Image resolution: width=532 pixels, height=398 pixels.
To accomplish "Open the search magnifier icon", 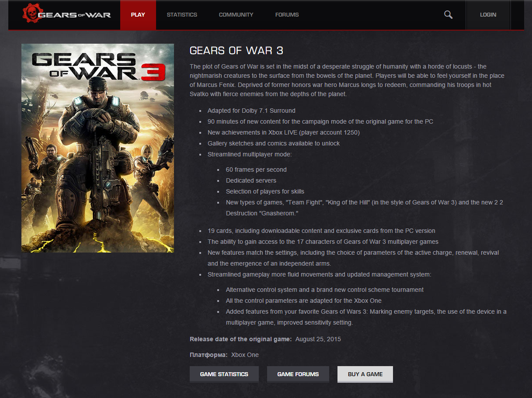I will [x=448, y=14].
